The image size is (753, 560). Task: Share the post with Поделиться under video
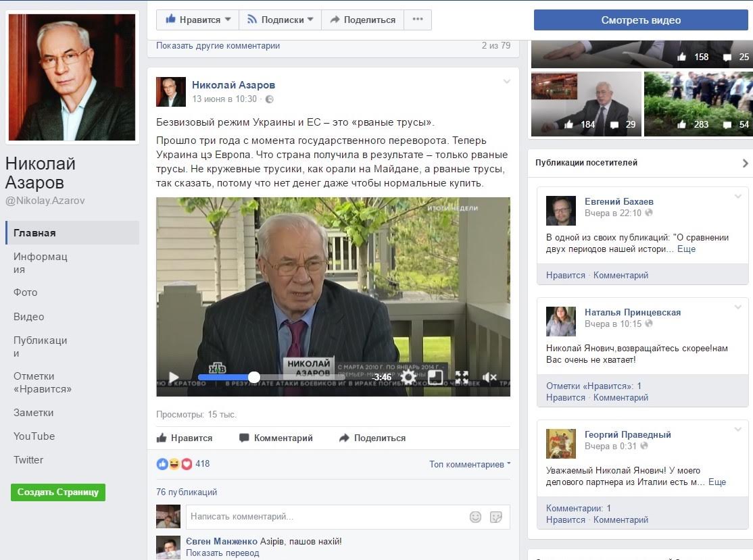(x=372, y=438)
